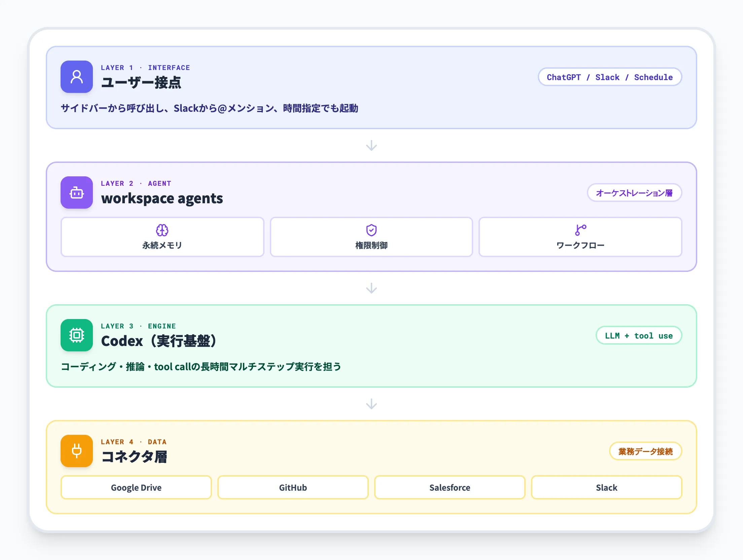
Task: Click the user profile icon on Layer 1
Action: tap(76, 77)
